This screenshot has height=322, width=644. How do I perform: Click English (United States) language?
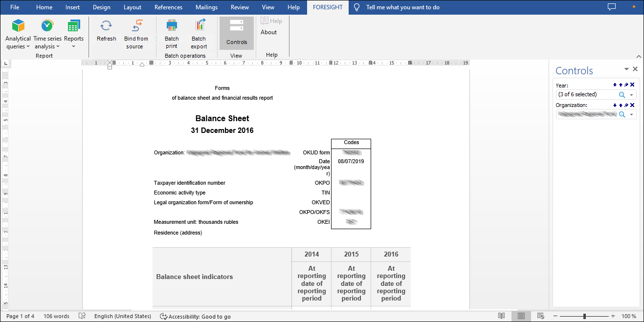(123, 316)
